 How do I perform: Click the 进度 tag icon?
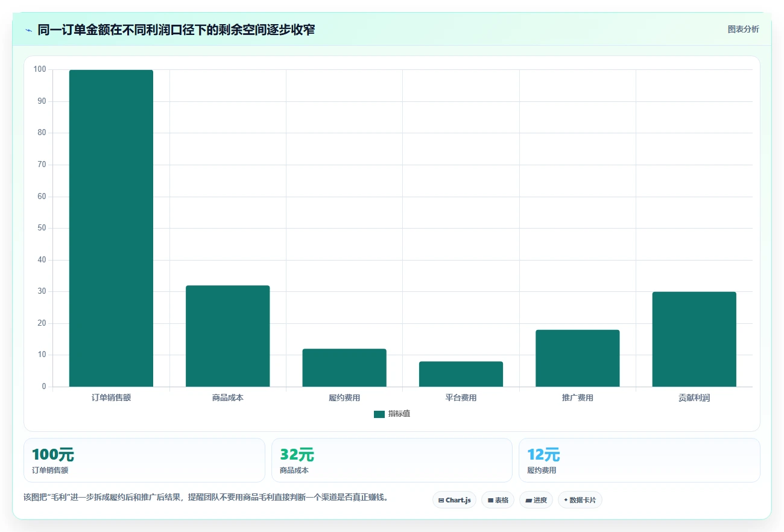pos(528,501)
